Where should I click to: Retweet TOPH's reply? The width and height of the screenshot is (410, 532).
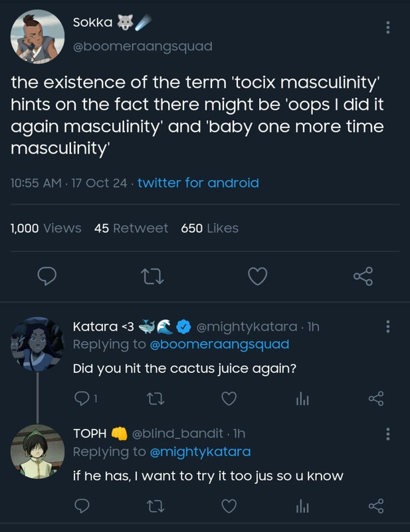point(154,507)
